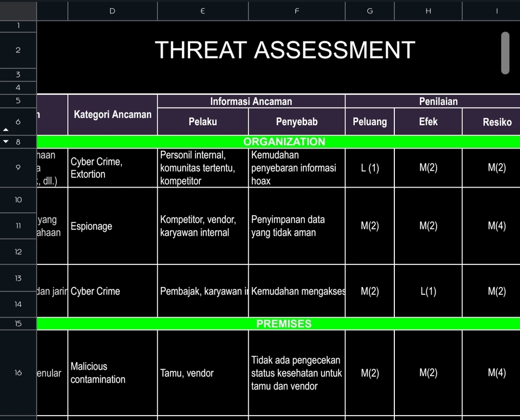The image size is (520, 420).
Task: Click the Kategori Ancaman header cell
Action: 113,114
